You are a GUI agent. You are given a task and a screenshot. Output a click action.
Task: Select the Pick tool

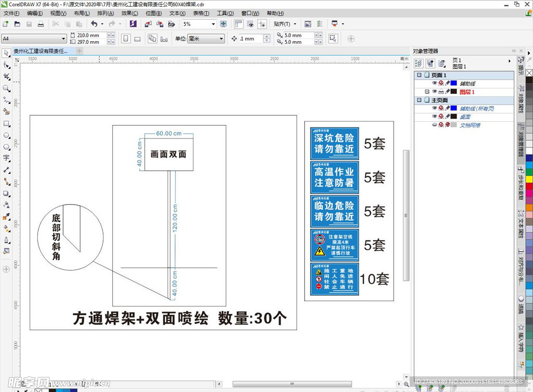pos(6,53)
